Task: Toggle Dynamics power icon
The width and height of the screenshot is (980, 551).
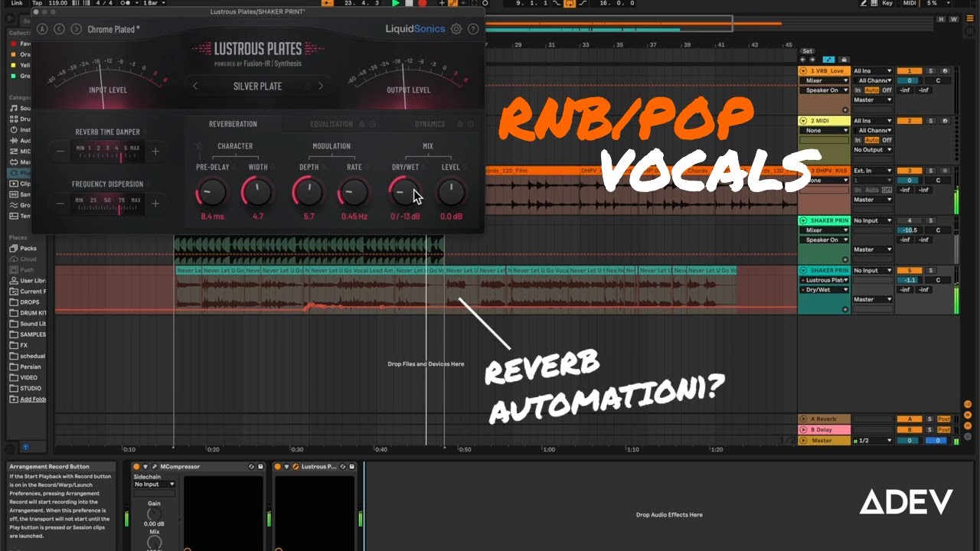Action: tap(472, 124)
